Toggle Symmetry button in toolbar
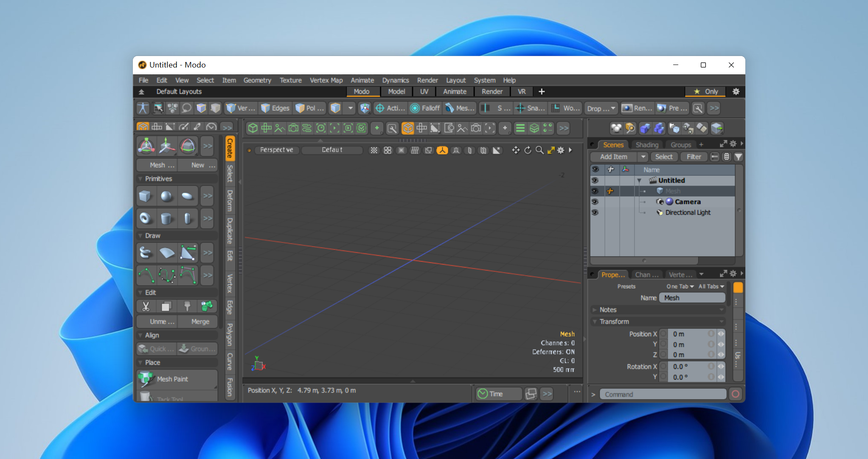This screenshot has height=459, width=868. point(495,108)
